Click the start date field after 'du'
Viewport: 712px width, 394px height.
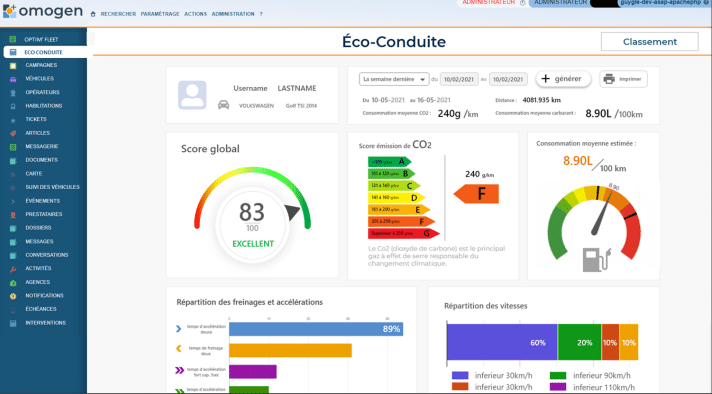pyautogui.click(x=459, y=79)
